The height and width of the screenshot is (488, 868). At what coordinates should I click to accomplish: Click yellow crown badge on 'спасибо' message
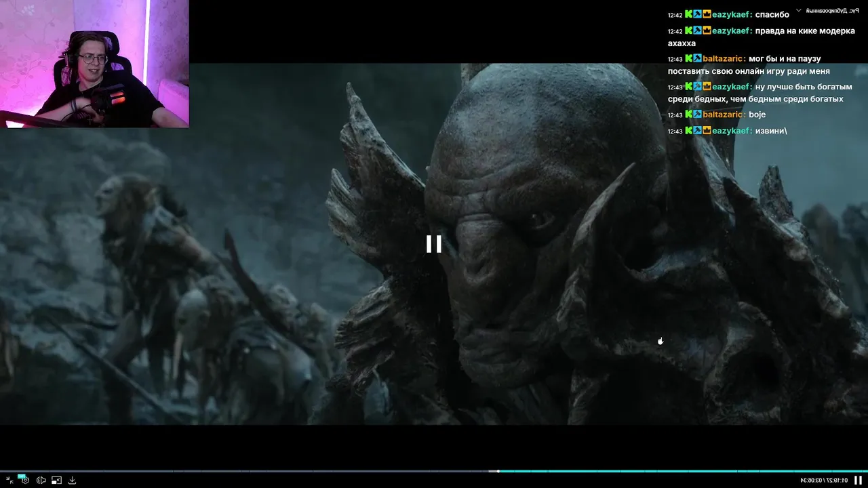click(707, 14)
